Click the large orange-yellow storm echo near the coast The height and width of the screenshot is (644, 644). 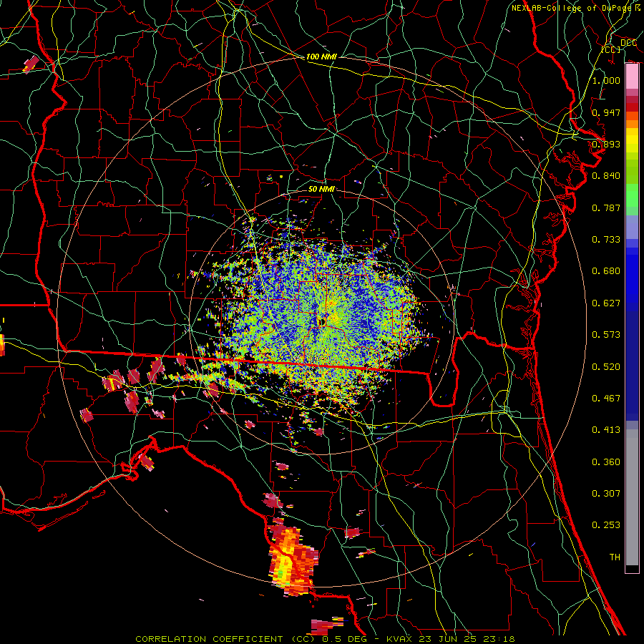(x=293, y=560)
